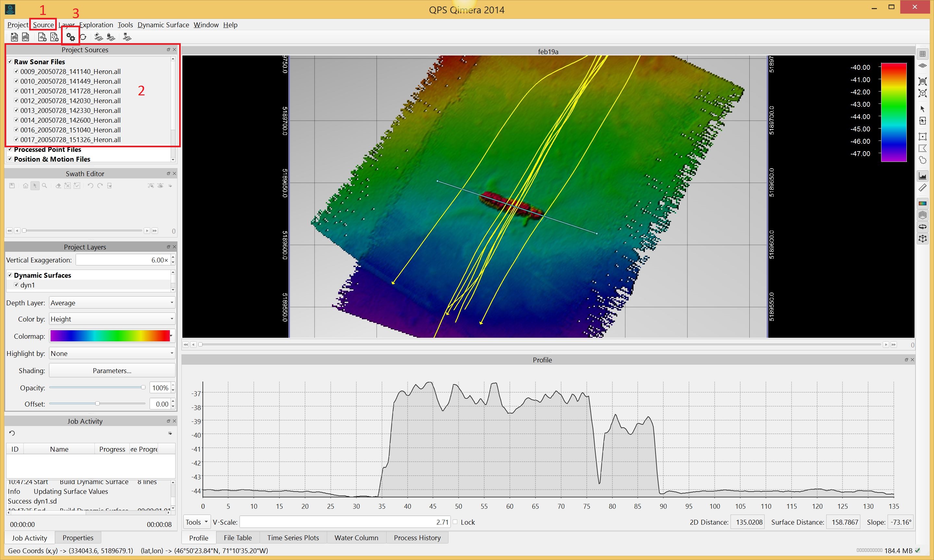This screenshot has height=560, width=934.
Task: Open the Depth Layer dropdown
Action: pos(112,303)
